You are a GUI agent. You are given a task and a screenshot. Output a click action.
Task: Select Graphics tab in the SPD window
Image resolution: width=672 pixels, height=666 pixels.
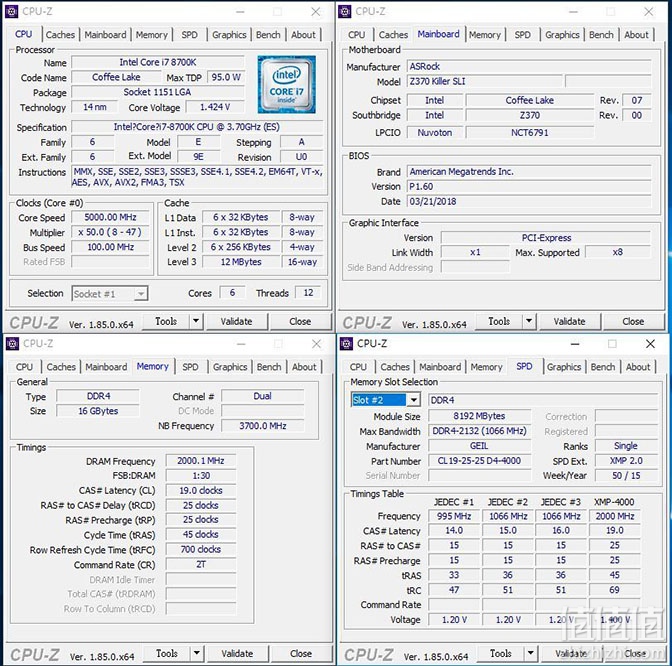pos(564,367)
